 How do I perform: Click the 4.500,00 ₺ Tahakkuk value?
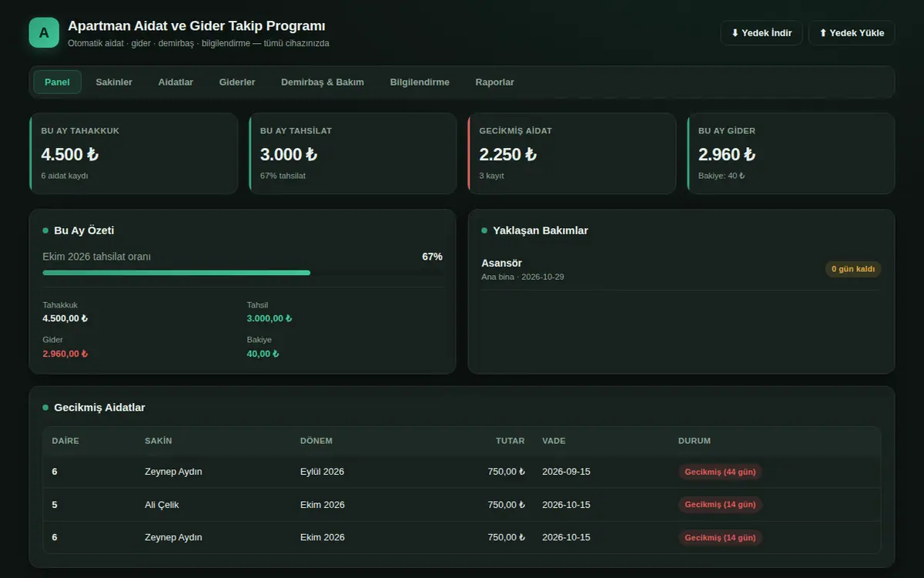pyautogui.click(x=65, y=318)
